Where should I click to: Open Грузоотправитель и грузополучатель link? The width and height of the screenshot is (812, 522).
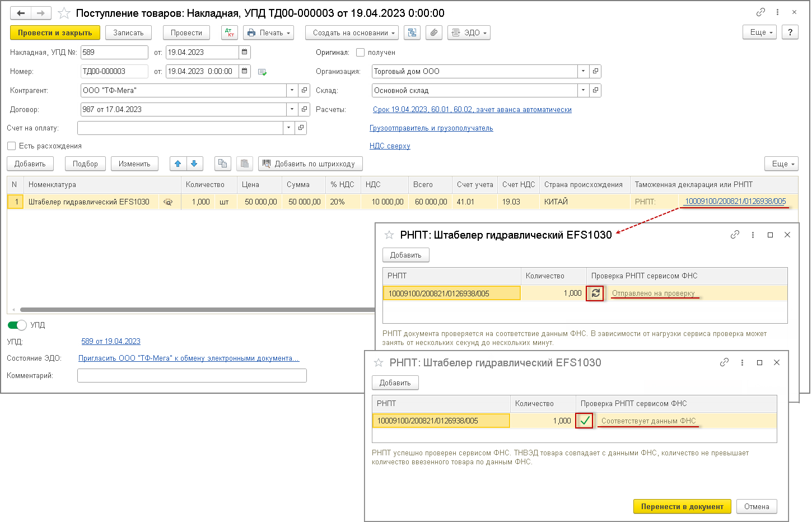click(x=431, y=128)
